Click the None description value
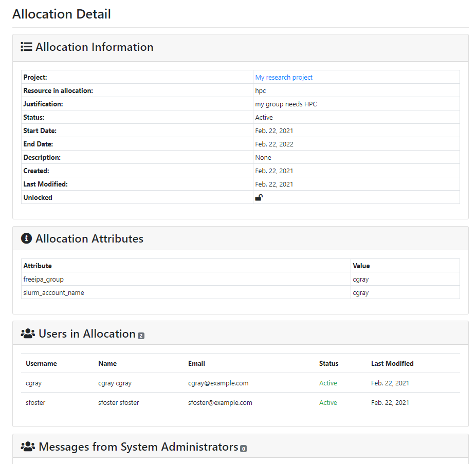 tap(263, 158)
